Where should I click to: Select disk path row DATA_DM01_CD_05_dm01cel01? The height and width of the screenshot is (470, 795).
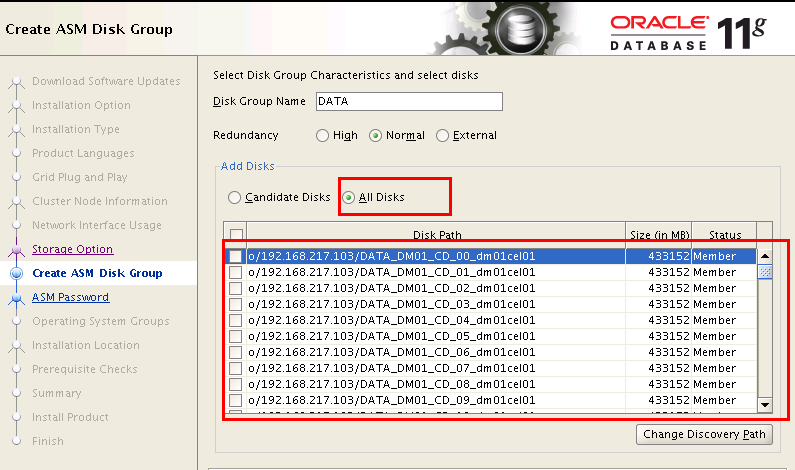[436, 336]
